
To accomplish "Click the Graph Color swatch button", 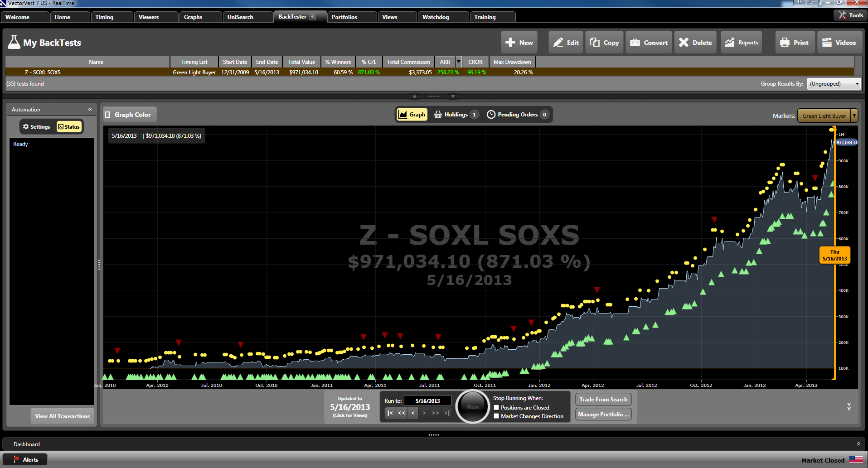I will click(130, 115).
